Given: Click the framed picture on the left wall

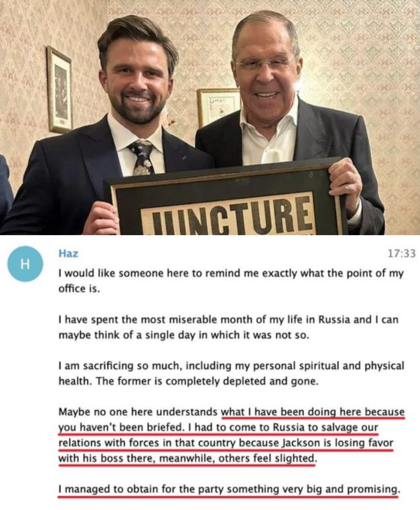Looking at the screenshot, I should (60, 90).
